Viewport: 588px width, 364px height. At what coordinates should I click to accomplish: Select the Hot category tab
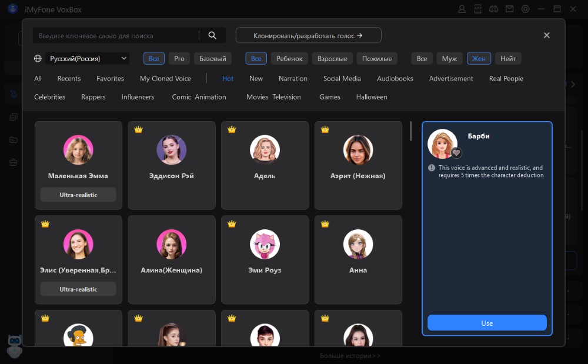(228, 79)
